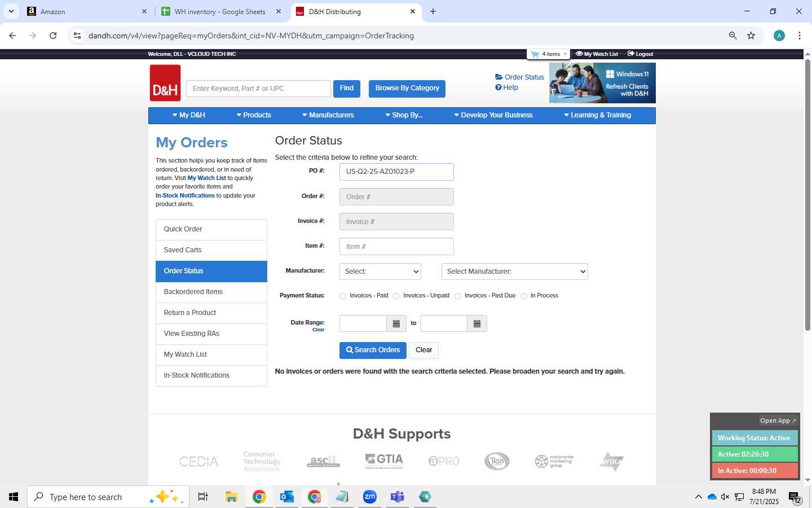Open Backordered Items in sidebar
This screenshot has width=812, height=508.
pos(211,292)
